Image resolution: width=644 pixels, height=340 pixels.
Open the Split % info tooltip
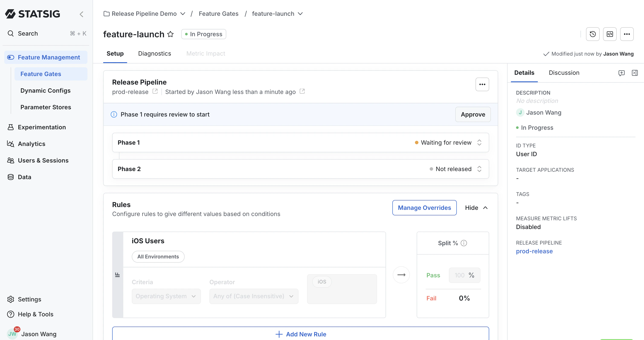tap(464, 243)
